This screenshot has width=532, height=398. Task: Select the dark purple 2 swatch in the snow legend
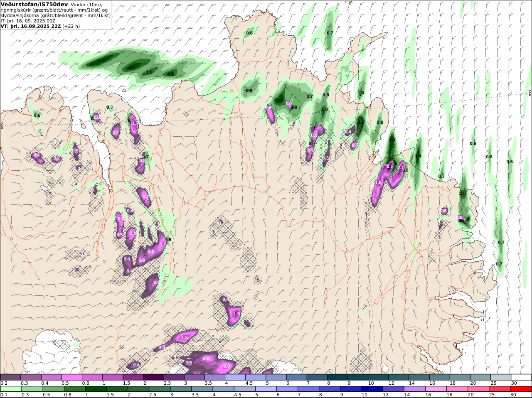pos(153,377)
